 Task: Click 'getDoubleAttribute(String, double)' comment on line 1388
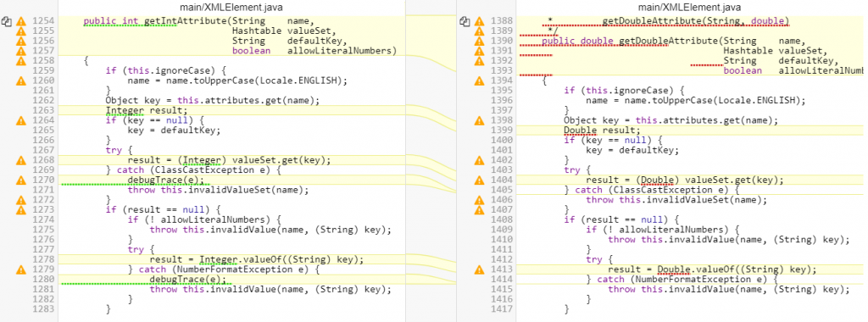click(696, 21)
